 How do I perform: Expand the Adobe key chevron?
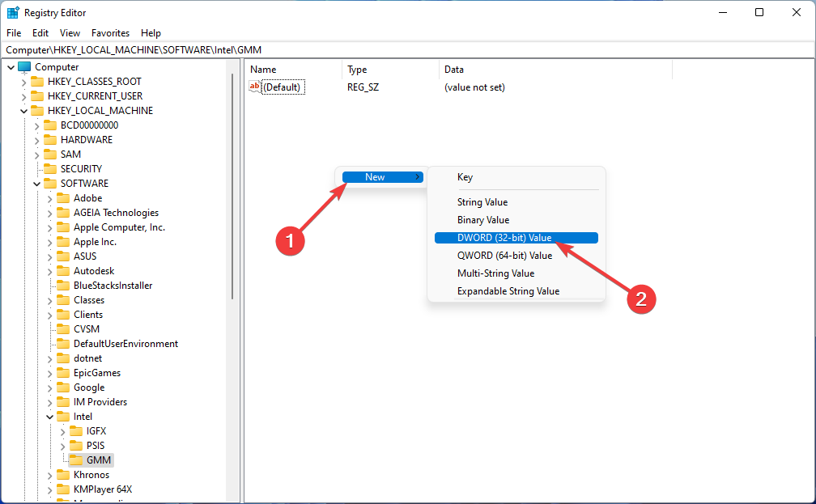[x=49, y=198]
